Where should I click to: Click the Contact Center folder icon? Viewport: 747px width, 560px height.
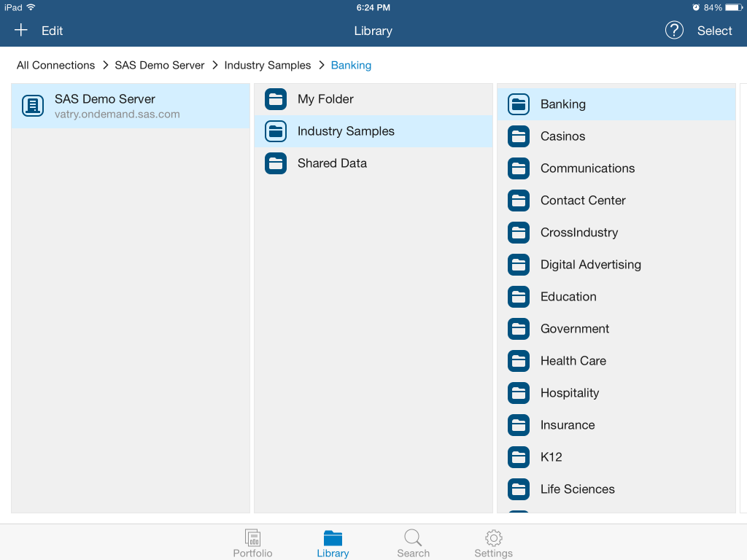(x=519, y=201)
